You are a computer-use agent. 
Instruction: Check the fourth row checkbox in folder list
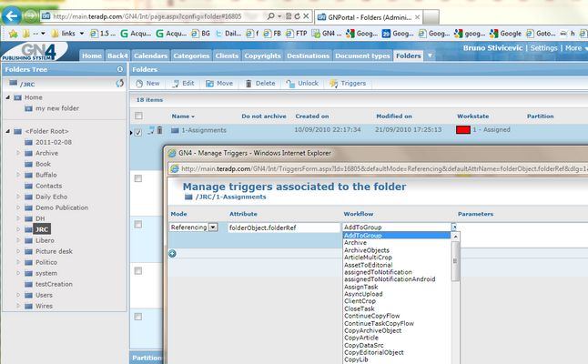[138, 270]
